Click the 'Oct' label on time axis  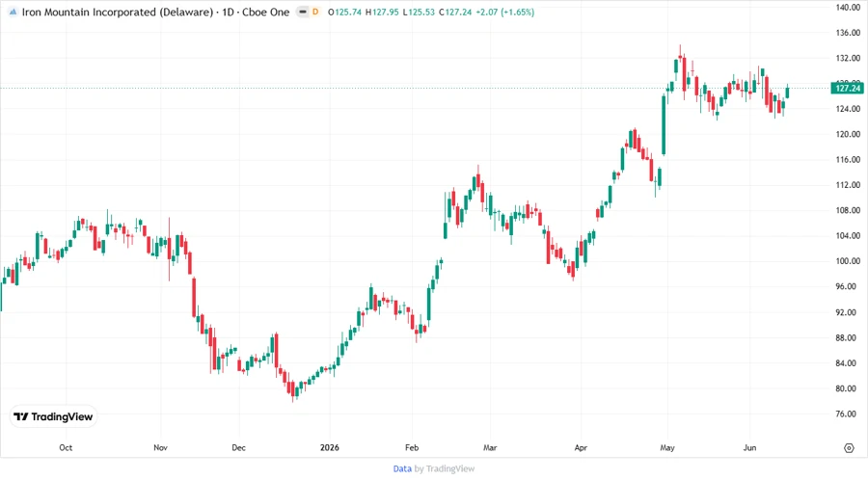(66, 447)
